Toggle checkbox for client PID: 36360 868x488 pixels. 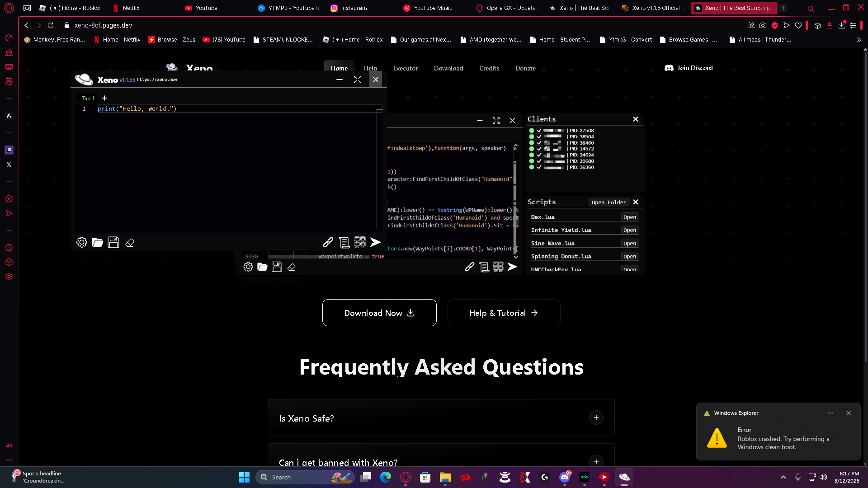539,167
